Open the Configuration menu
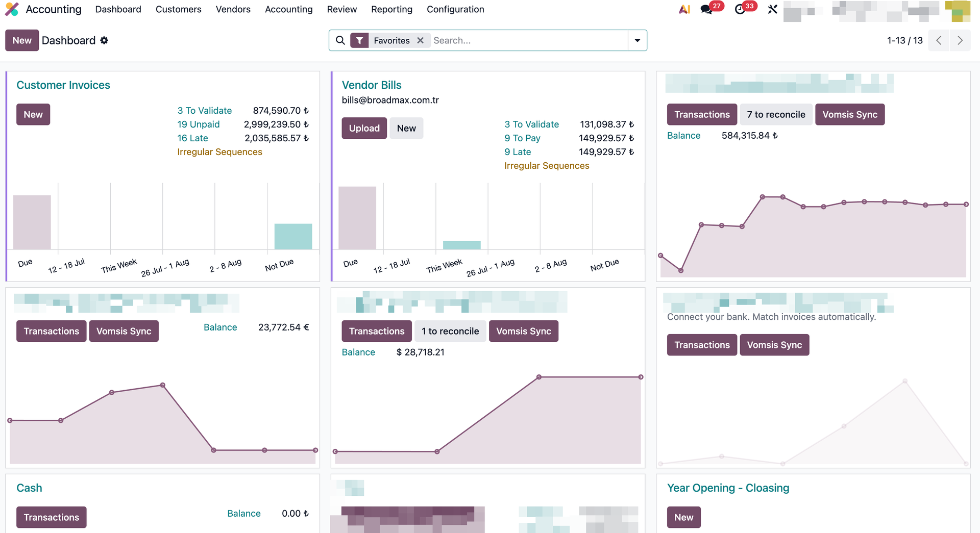980x533 pixels. click(x=455, y=9)
